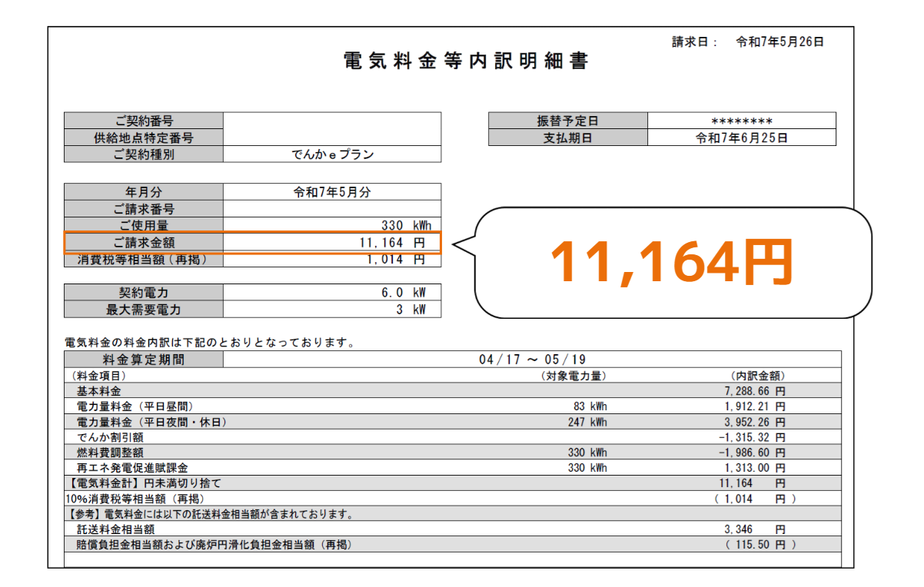Viewport: 924px width, 587px height.
Task: Select the 契約電力 value 6.0 kW
Action: (x=404, y=293)
